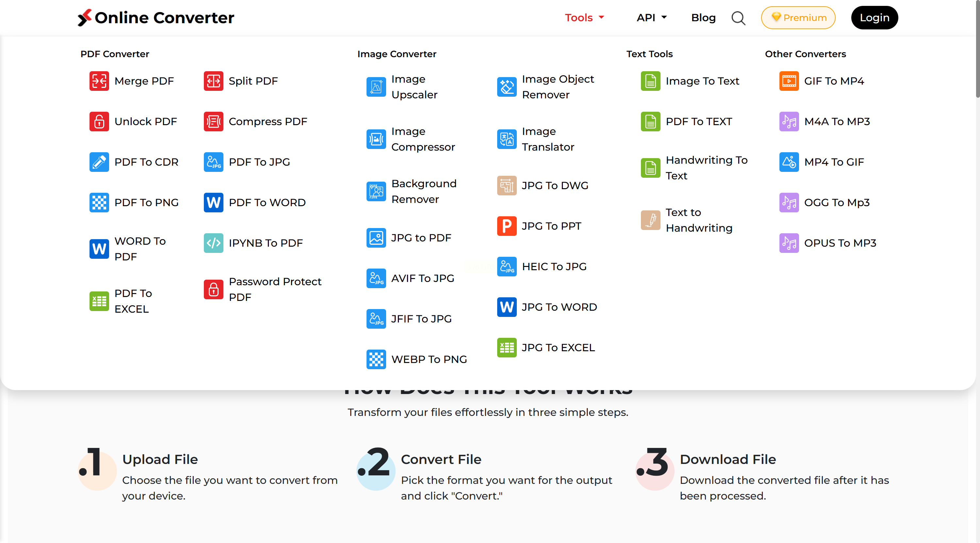
Task: Choose Compress PDF from the menu
Action: point(268,122)
